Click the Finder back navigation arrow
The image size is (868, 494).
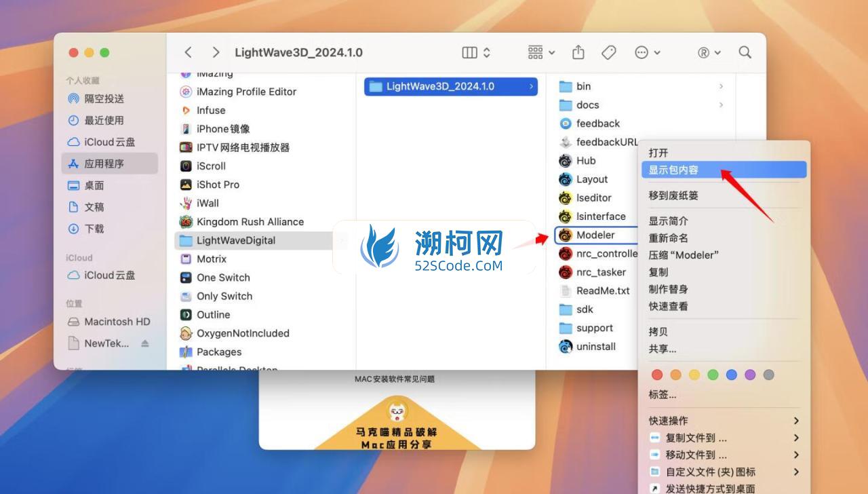click(188, 52)
